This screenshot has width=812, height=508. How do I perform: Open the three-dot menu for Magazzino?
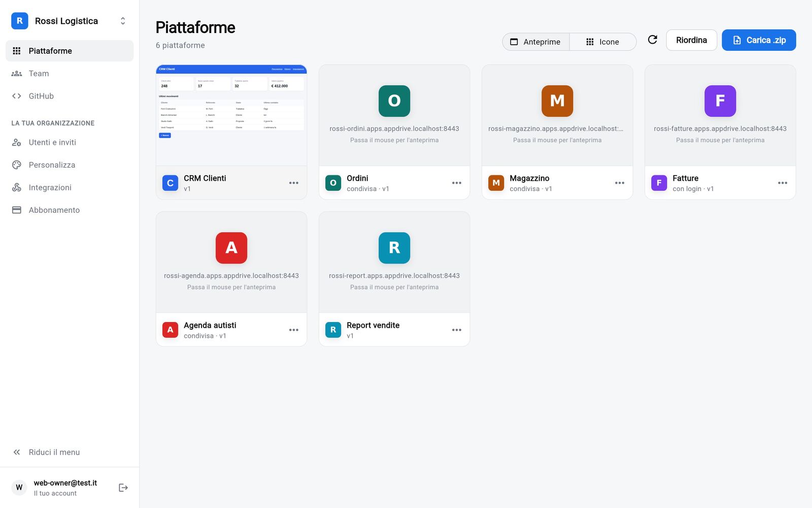click(x=620, y=183)
